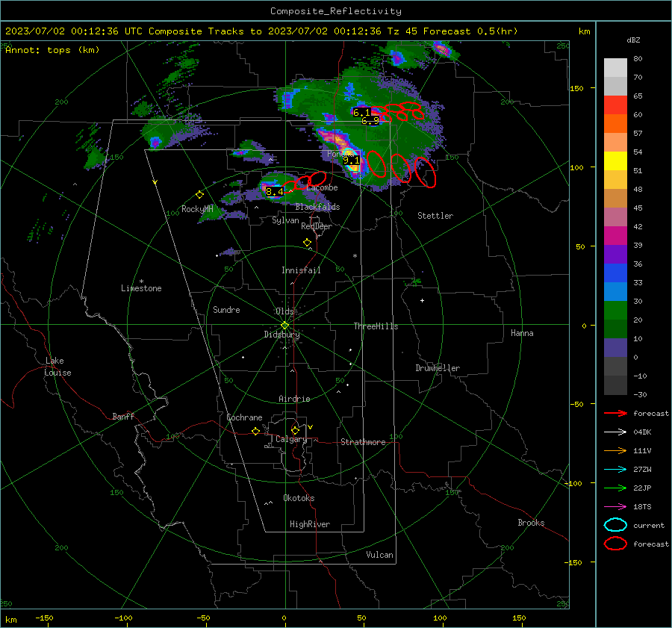
Task: Click the 8.4 storm top label
Action: tap(274, 192)
